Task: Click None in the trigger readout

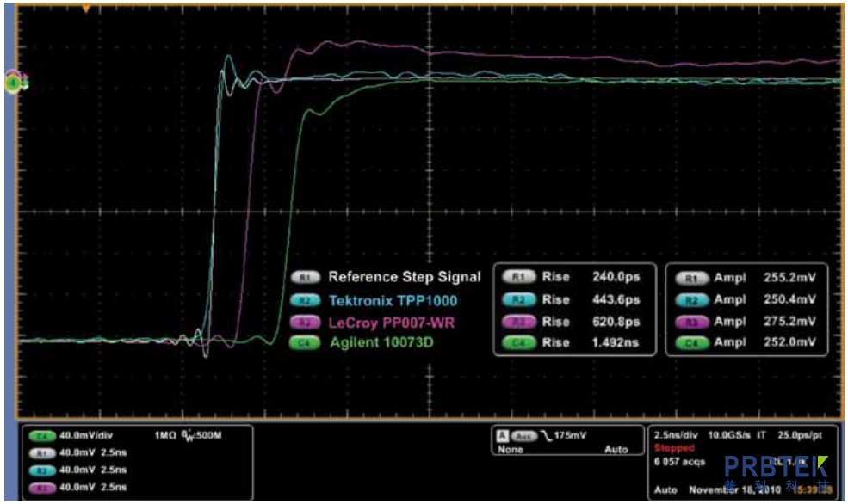Action: 511,450
